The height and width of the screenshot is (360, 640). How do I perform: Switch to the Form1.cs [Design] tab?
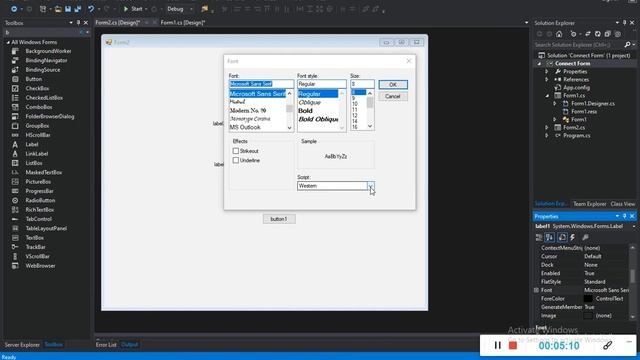coord(182,23)
